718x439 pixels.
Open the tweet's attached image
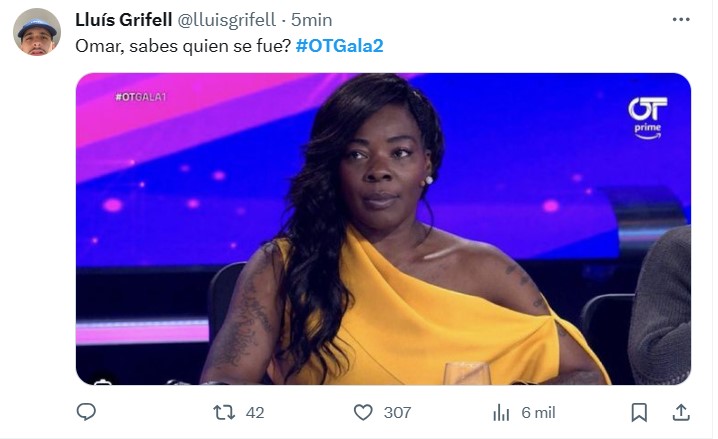tap(383, 229)
